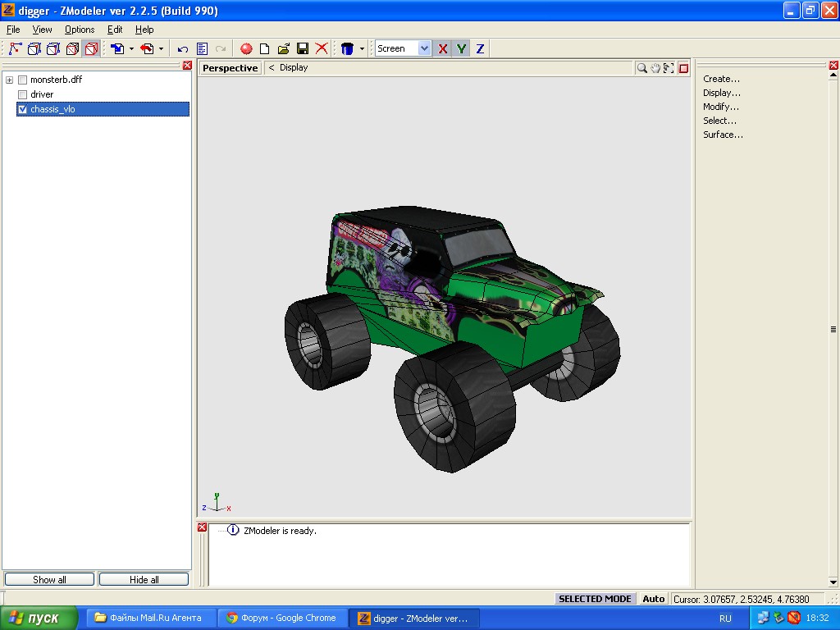Screen dimensions: 840x630
Task: Expand the Create... command group
Action: [721, 79]
